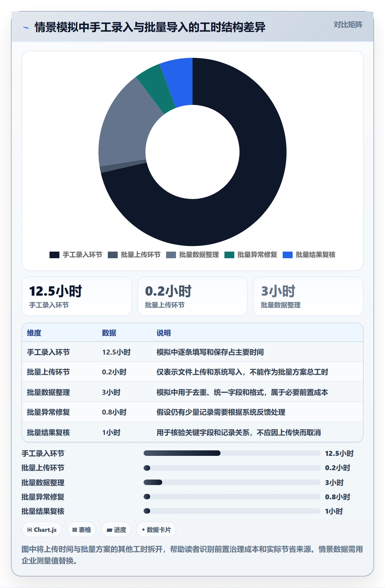Screen dimensions: 385x588
Task: Click the legend text 手工录入环节
Action: [82, 255]
